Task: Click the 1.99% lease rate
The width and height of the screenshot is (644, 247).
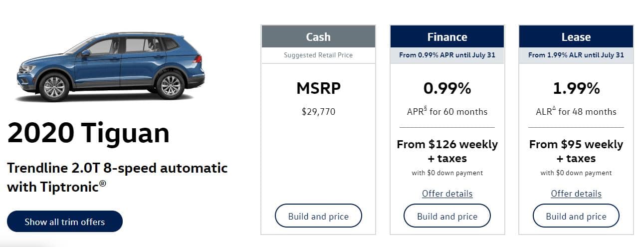Action: tap(576, 88)
